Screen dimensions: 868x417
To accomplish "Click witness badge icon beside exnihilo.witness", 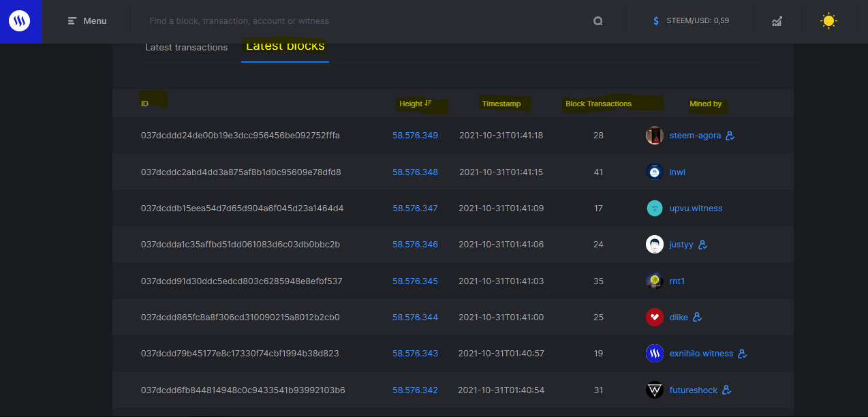I will click(743, 354).
